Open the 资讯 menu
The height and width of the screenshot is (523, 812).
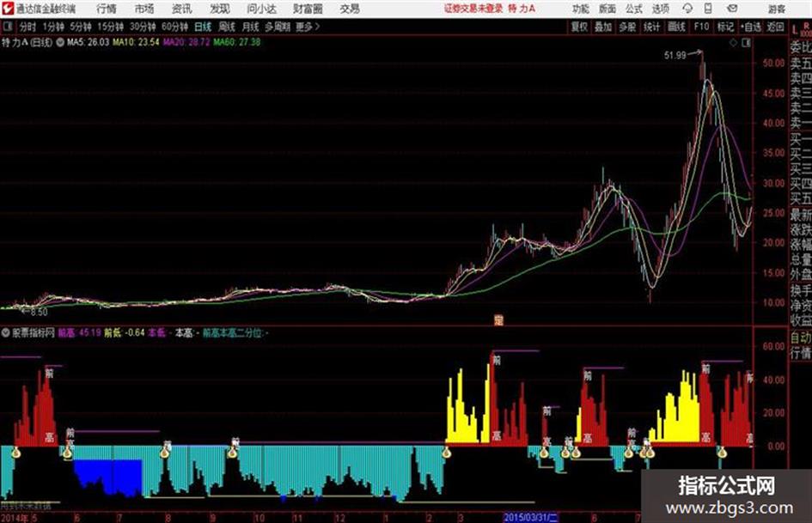click(182, 9)
